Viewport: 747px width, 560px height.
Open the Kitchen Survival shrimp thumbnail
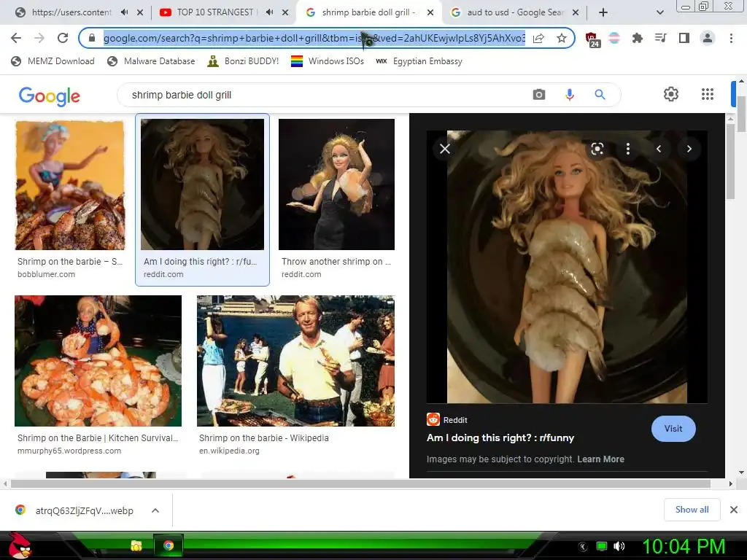click(98, 360)
